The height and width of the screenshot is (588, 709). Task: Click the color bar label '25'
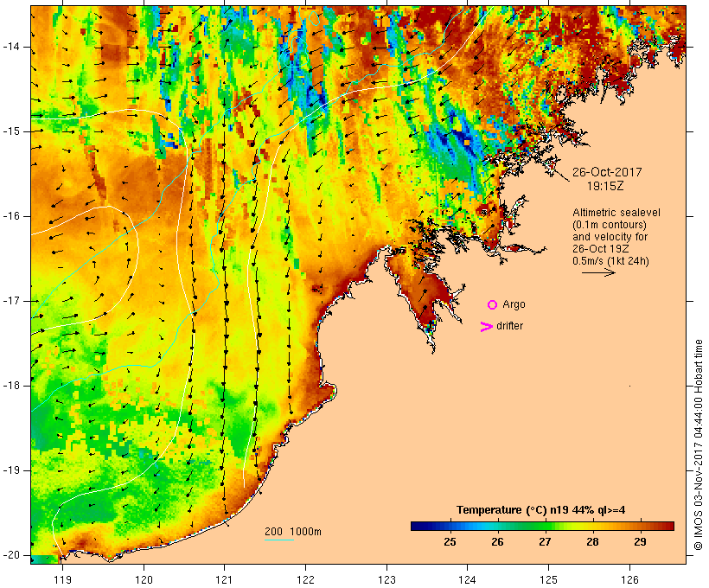[x=450, y=542]
